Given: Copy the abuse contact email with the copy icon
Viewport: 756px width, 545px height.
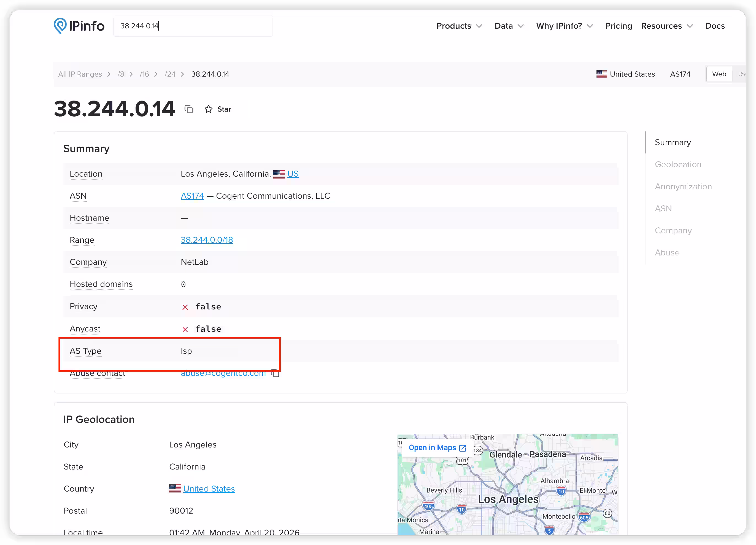Looking at the screenshot, I should pos(275,373).
